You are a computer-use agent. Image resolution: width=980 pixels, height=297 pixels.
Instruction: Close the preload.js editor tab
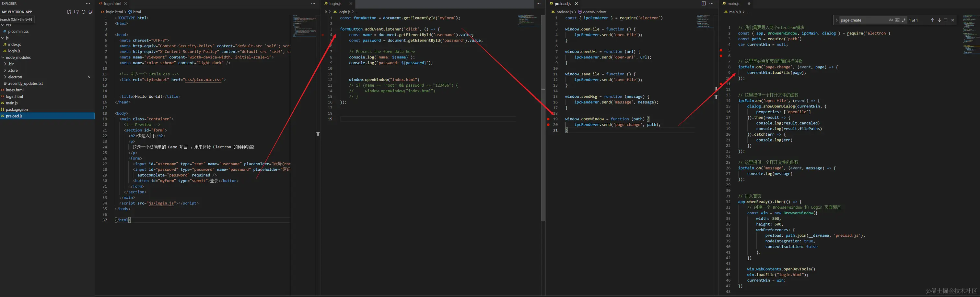(x=576, y=4)
